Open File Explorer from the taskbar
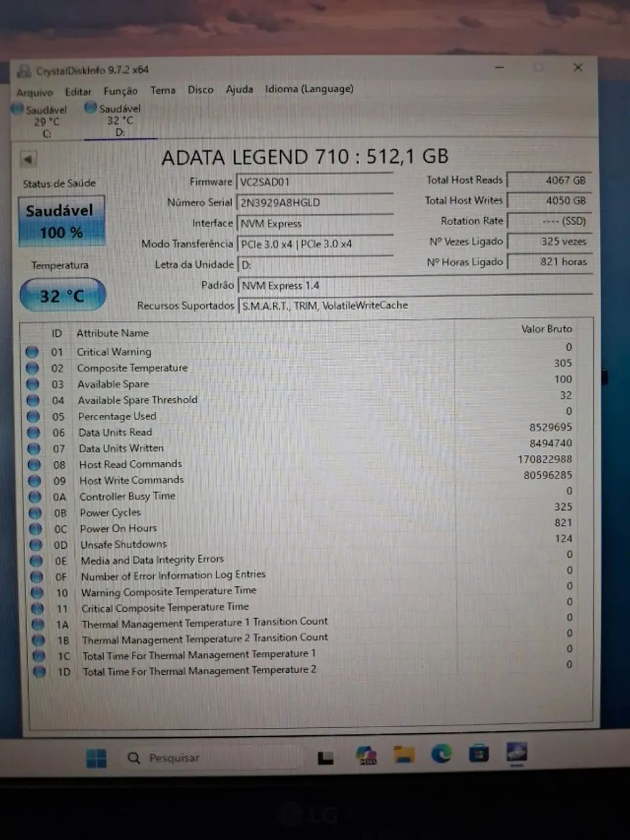The width and height of the screenshot is (630, 840). point(404,755)
